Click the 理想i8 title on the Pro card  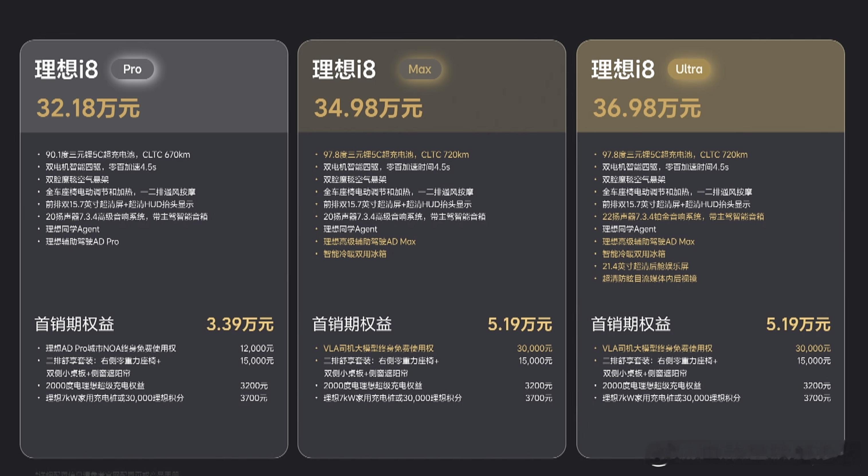pyautogui.click(x=67, y=69)
